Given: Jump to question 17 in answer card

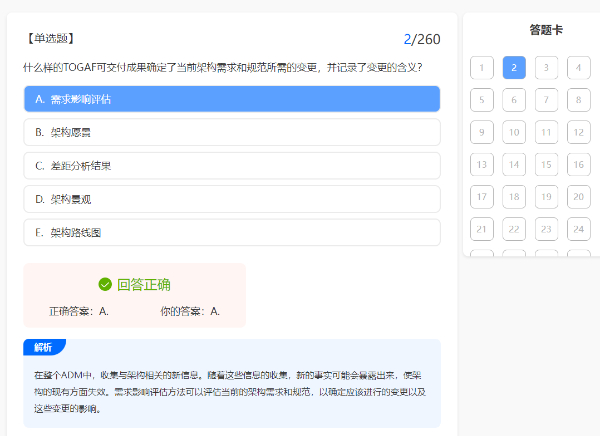Looking at the screenshot, I should tap(482, 197).
